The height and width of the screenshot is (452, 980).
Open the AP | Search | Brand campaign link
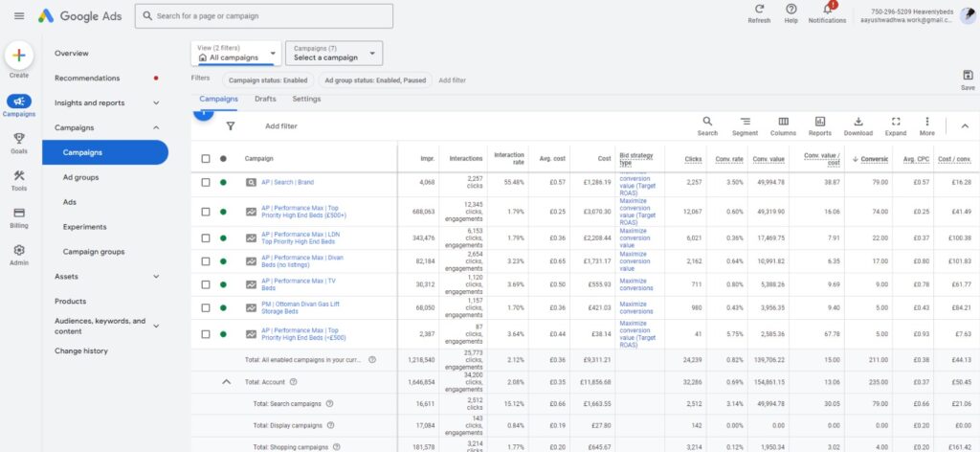click(287, 182)
